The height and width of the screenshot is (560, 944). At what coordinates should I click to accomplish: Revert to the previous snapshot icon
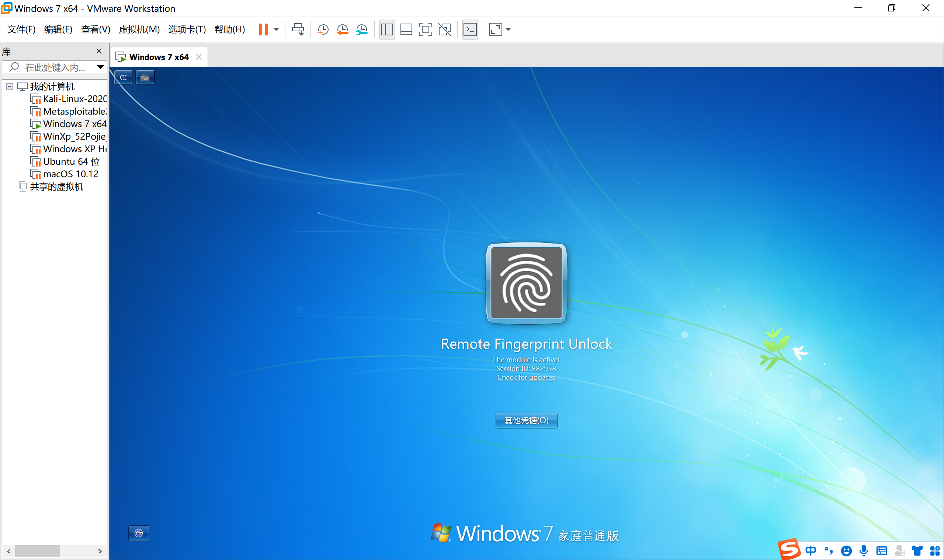(x=343, y=29)
